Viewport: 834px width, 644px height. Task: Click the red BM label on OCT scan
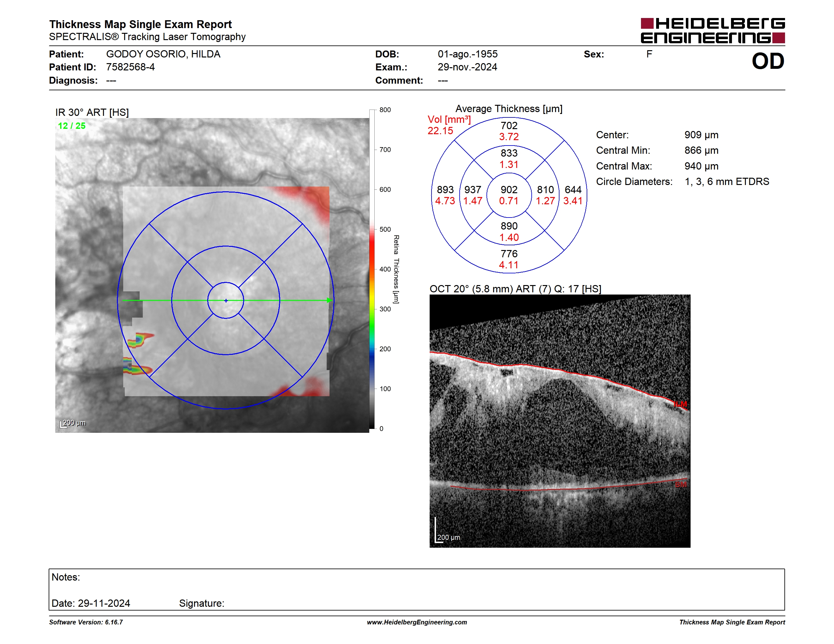click(x=681, y=485)
